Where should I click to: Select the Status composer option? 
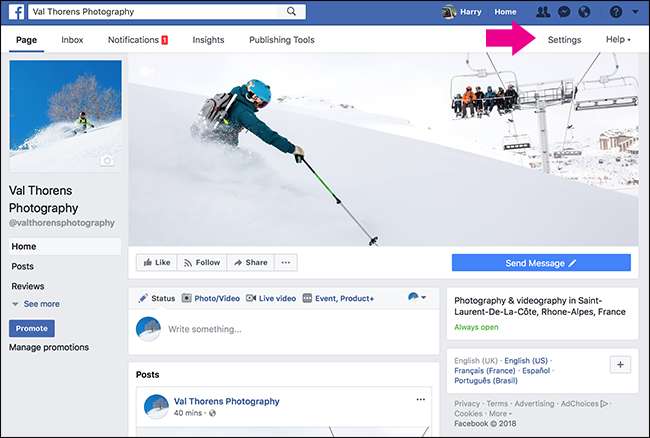tap(157, 298)
